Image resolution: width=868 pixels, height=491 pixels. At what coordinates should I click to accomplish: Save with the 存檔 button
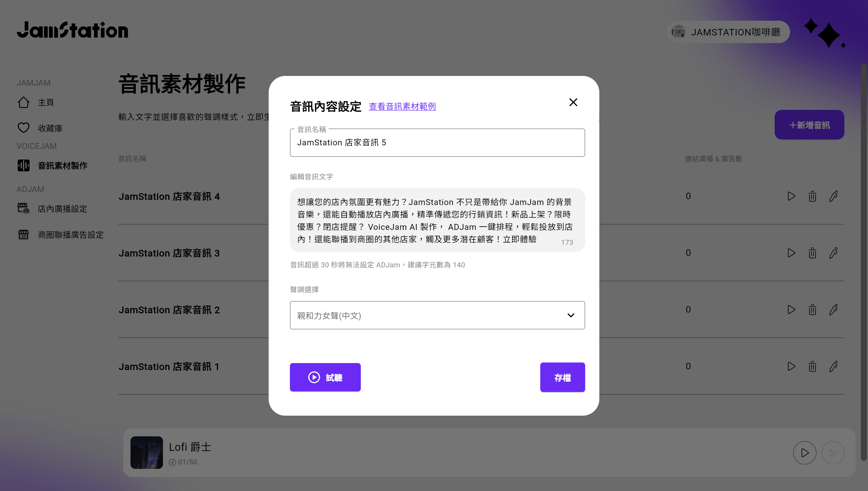coord(562,377)
